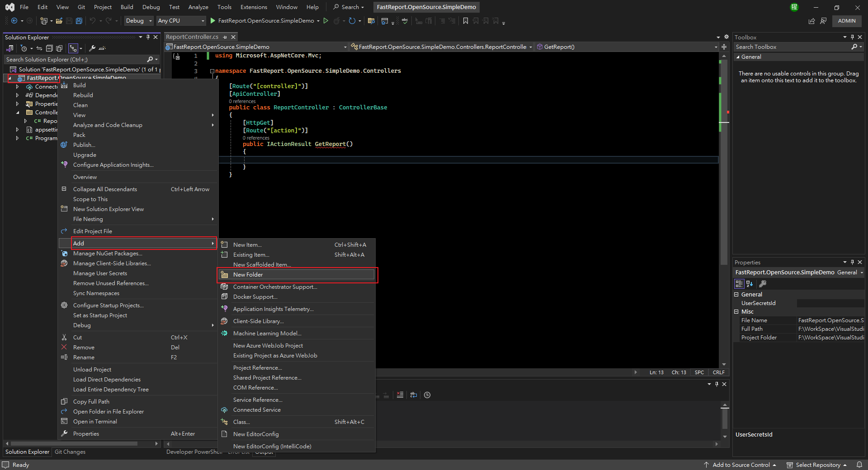Select New Folder from the Add submenu
This screenshot has width=868, height=470.
tap(248, 275)
